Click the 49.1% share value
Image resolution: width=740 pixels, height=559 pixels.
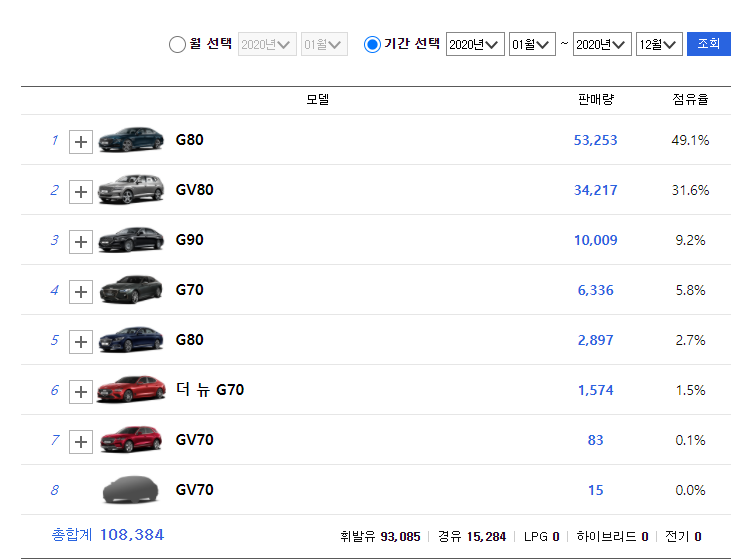690,140
